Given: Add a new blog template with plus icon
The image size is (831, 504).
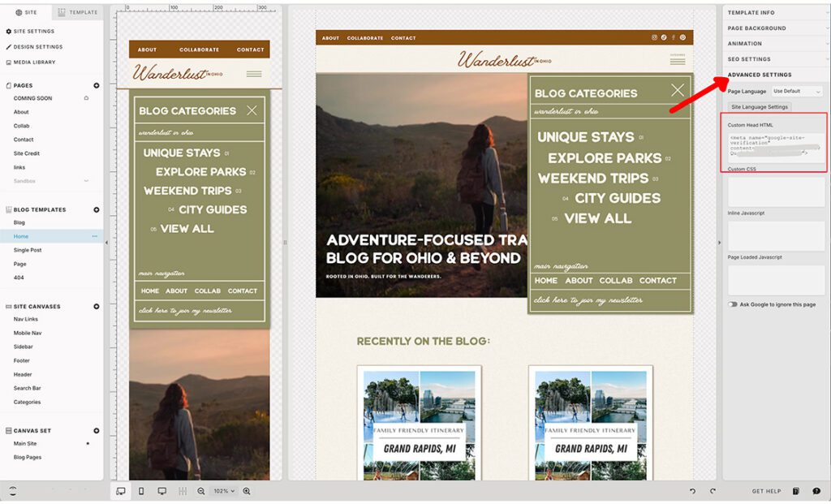Looking at the screenshot, I should 97,209.
